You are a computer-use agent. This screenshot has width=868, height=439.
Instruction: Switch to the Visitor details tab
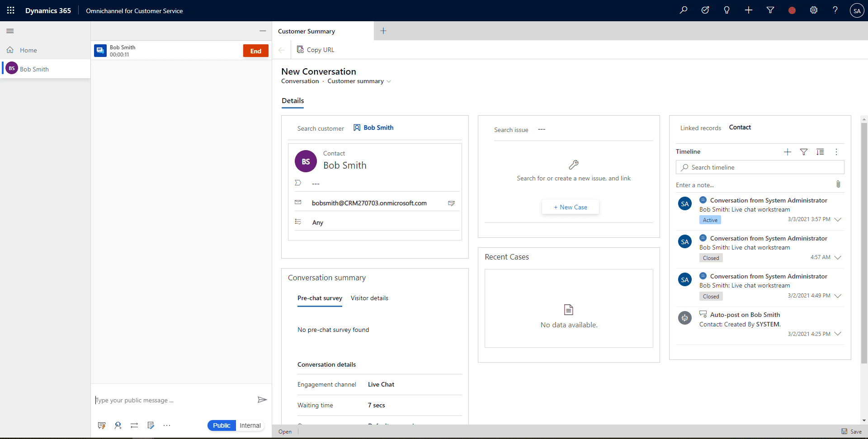click(x=369, y=298)
